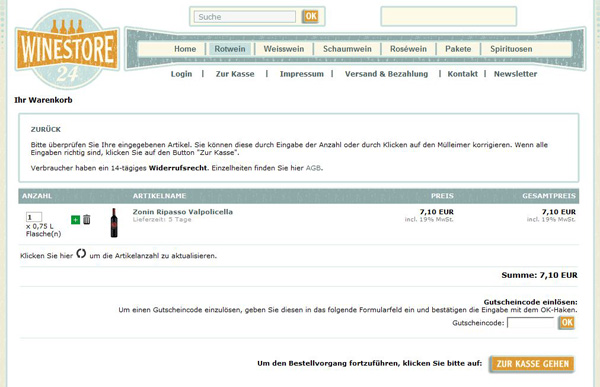The width and height of the screenshot is (600, 387).
Task: Click the 'Ihr Warenkorb' heading
Action: (43, 100)
